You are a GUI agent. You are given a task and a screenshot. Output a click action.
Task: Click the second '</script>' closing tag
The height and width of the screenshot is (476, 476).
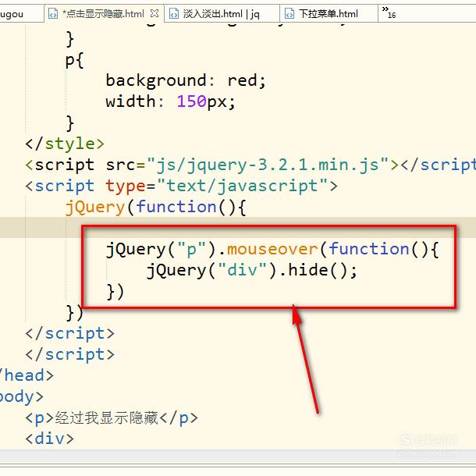(69, 354)
